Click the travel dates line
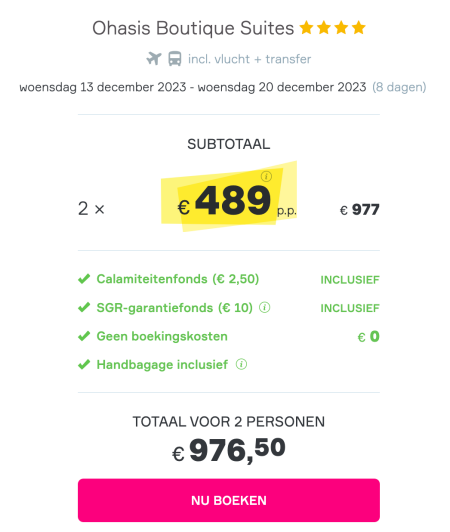 coord(223,88)
